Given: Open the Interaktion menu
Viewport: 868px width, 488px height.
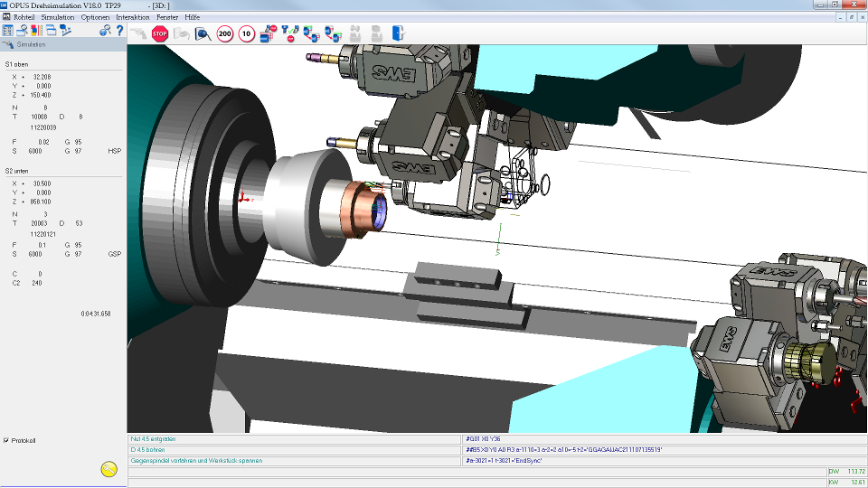Looking at the screenshot, I should pyautogui.click(x=133, y=17).
